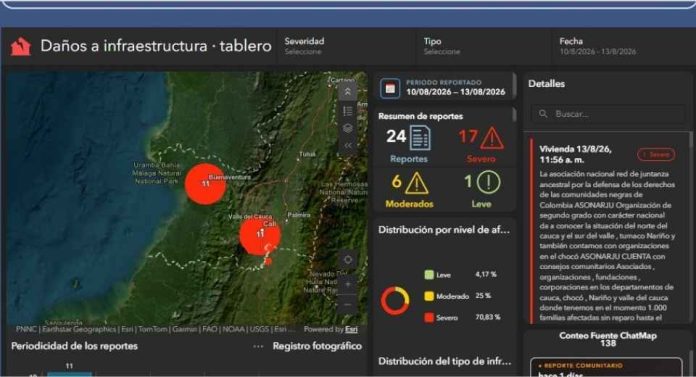Click the locate/default extent map button

348,260
